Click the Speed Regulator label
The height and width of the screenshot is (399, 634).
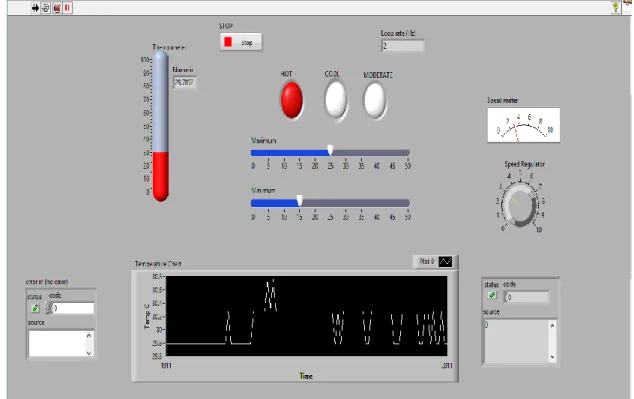(x=524, y=164)
